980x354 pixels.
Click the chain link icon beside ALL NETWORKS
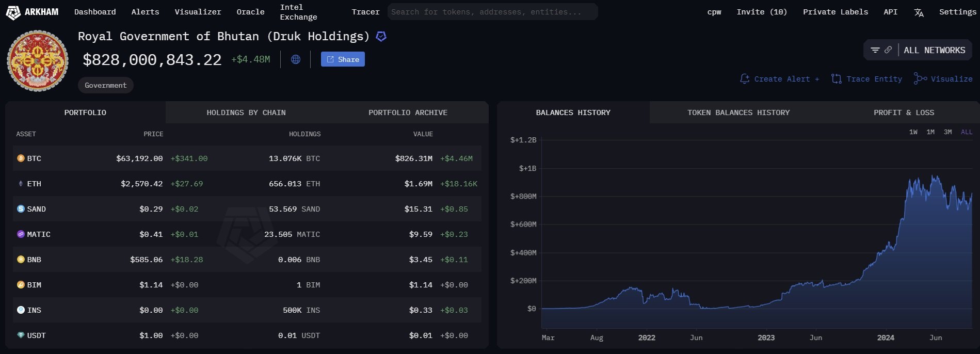click(x=888, y=50)
